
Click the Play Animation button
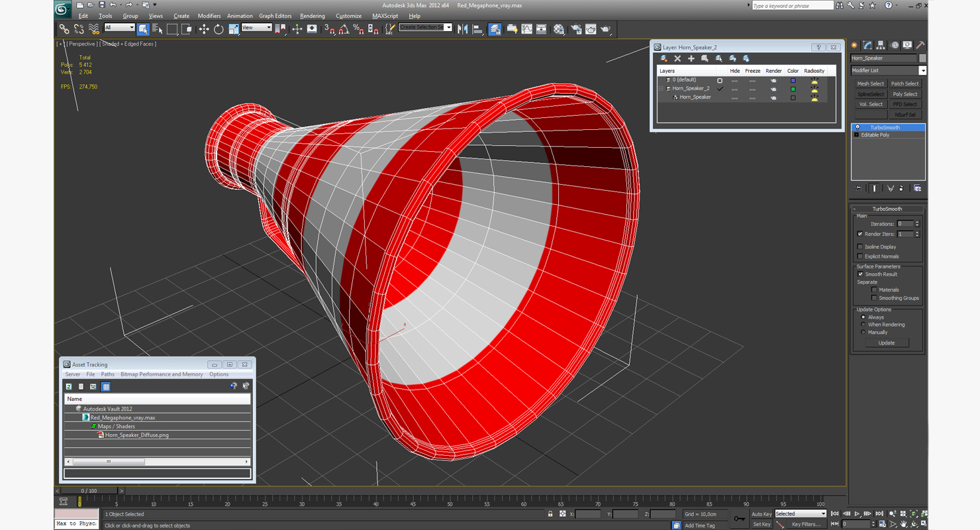[857, 514]
